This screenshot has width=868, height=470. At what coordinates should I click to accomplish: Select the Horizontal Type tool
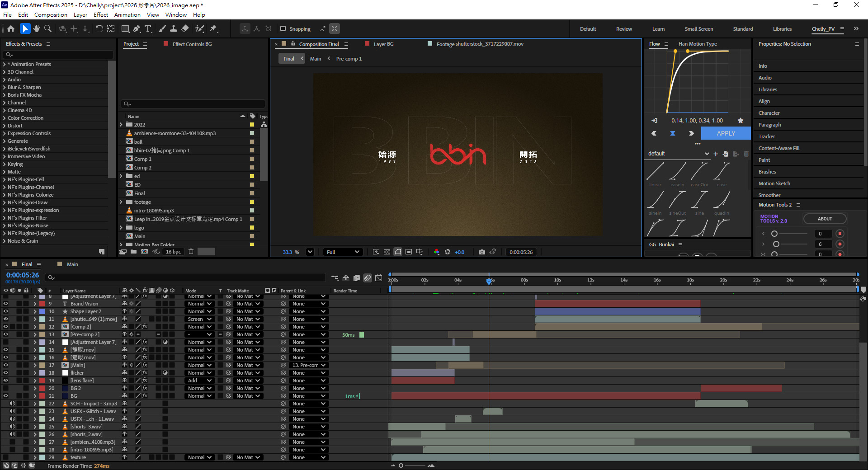148,28
